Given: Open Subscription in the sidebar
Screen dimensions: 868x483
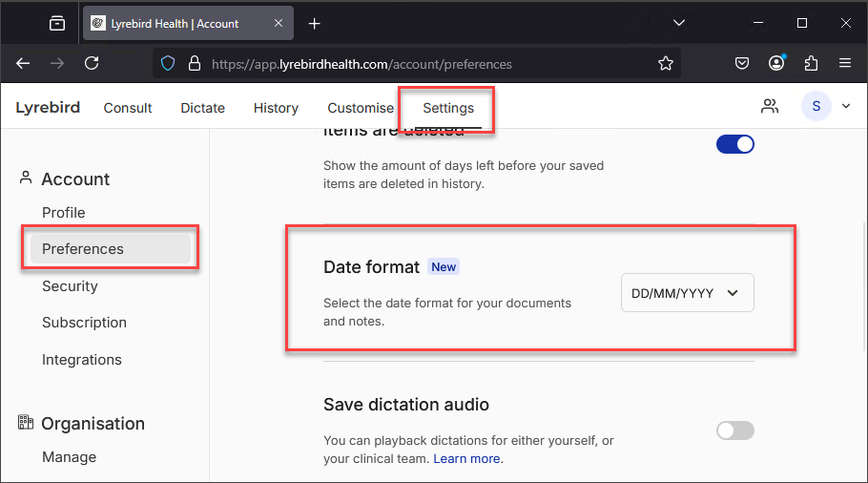Looking at the screenshot, I should click(84, 323).
